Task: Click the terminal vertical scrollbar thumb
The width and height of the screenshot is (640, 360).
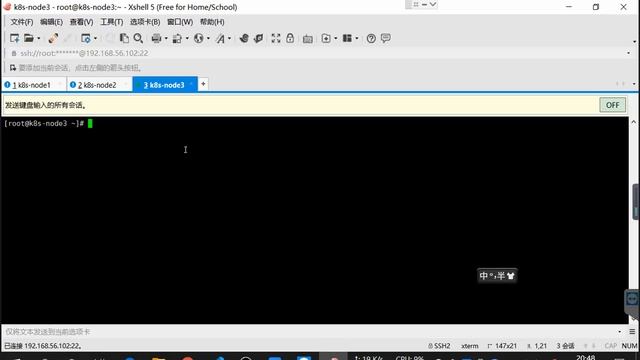Action: (636, 202)
